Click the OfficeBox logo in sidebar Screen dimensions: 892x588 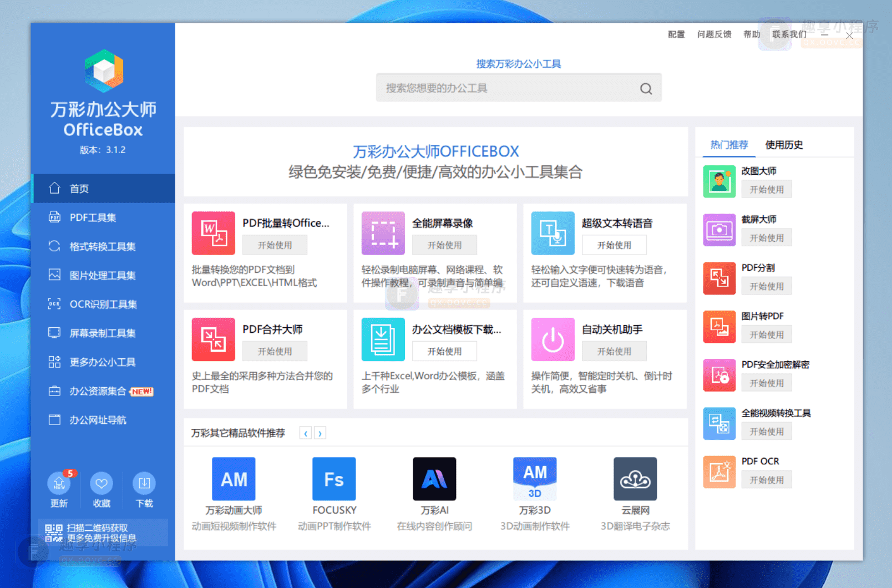[104, 71]
